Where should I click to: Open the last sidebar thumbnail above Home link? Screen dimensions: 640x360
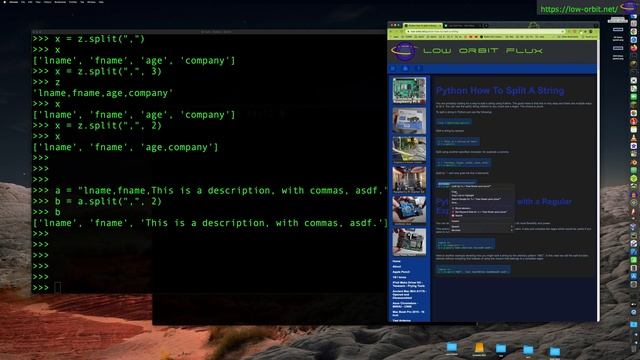[x=409, y=242]
